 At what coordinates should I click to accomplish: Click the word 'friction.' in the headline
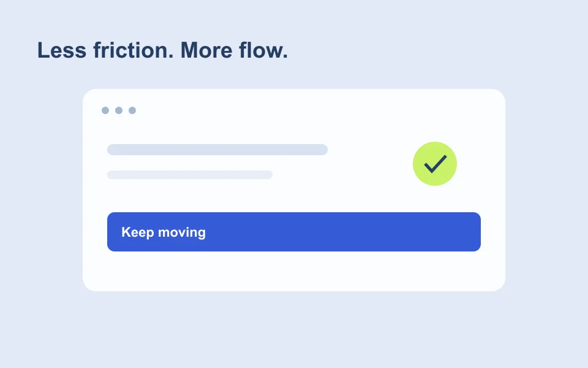(134, 50)
